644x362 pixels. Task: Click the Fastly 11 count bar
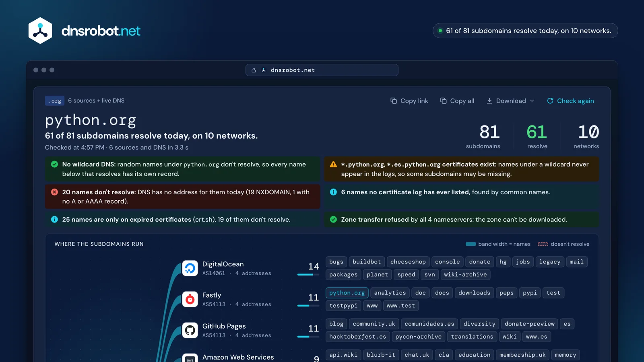coord(308,305)
